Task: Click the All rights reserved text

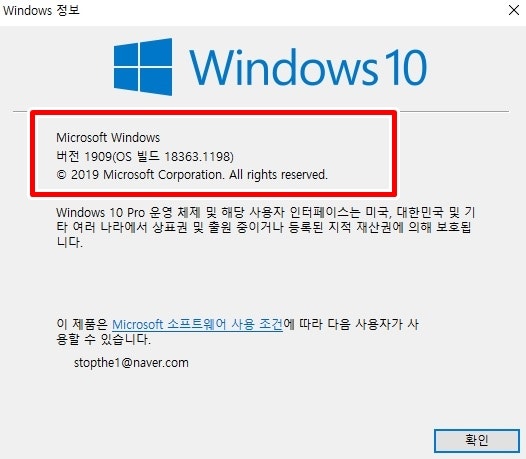Action: (278, 175)
